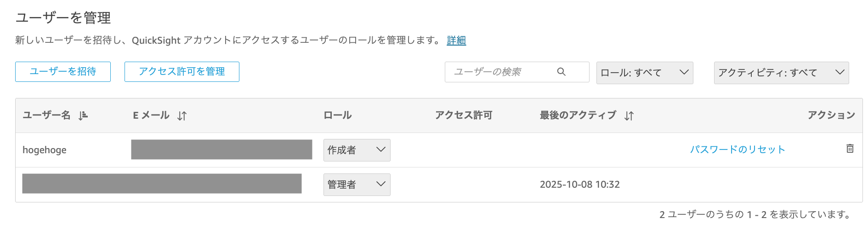Click the redacted email of hogehoge
868x236 pixels.
tap(221, 150)
